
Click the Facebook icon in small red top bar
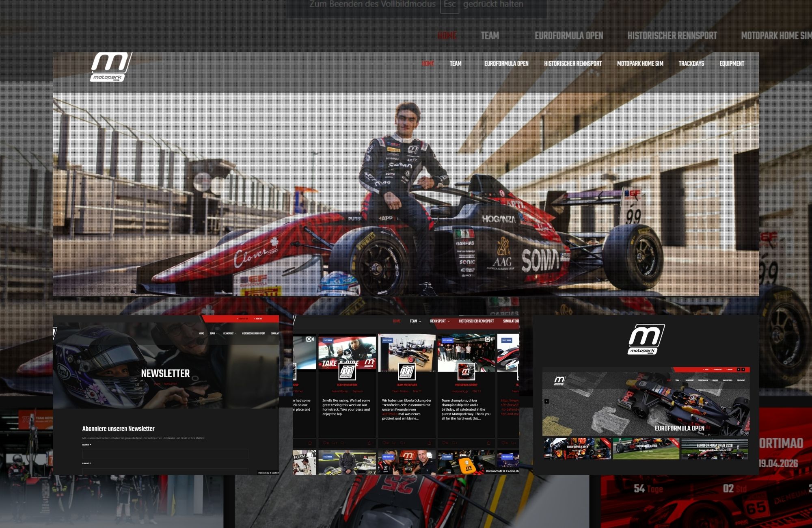point(743,370)
